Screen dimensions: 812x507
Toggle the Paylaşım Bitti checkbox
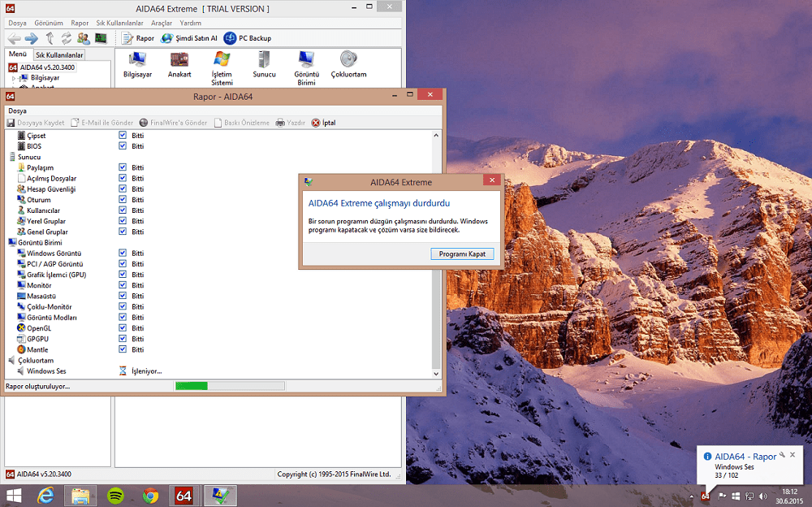[123, 167]
